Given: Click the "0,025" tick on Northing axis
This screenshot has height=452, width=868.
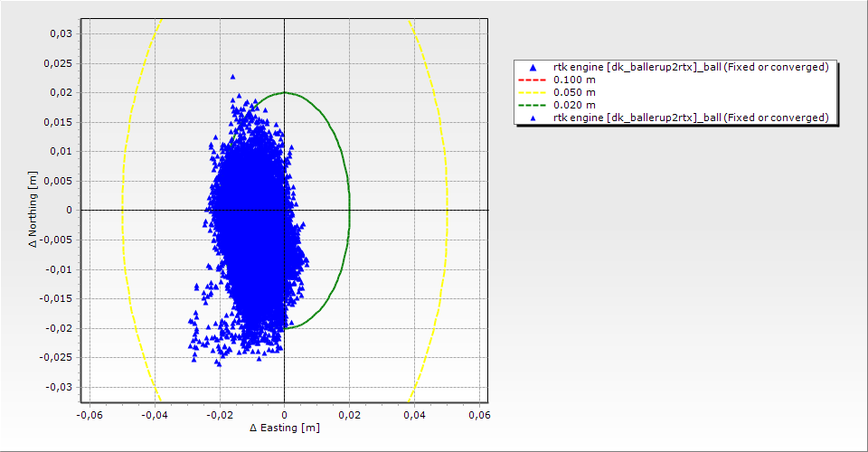Looking at the screenshot, I should pos(58,63).
